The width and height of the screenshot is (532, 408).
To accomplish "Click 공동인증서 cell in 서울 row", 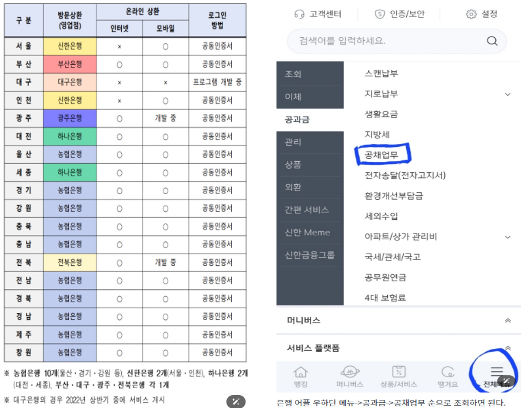I will coord(217,46).
